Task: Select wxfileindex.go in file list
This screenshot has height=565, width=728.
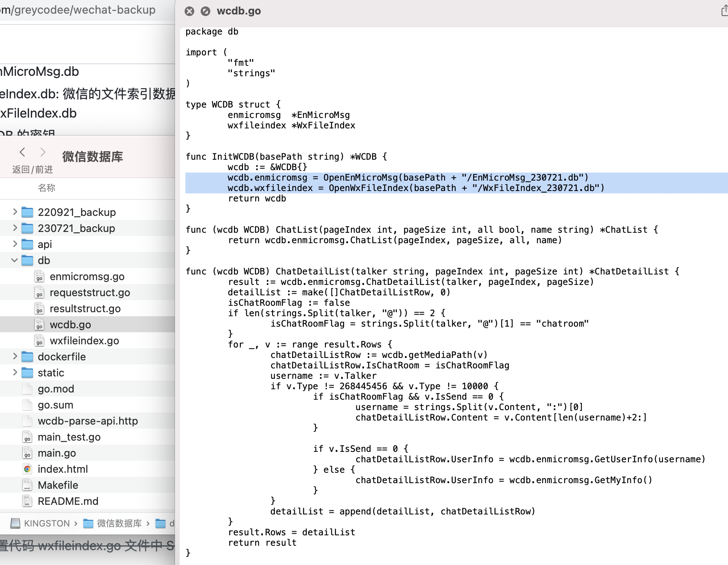Action: pyautogui.click(x=84, y=341)
